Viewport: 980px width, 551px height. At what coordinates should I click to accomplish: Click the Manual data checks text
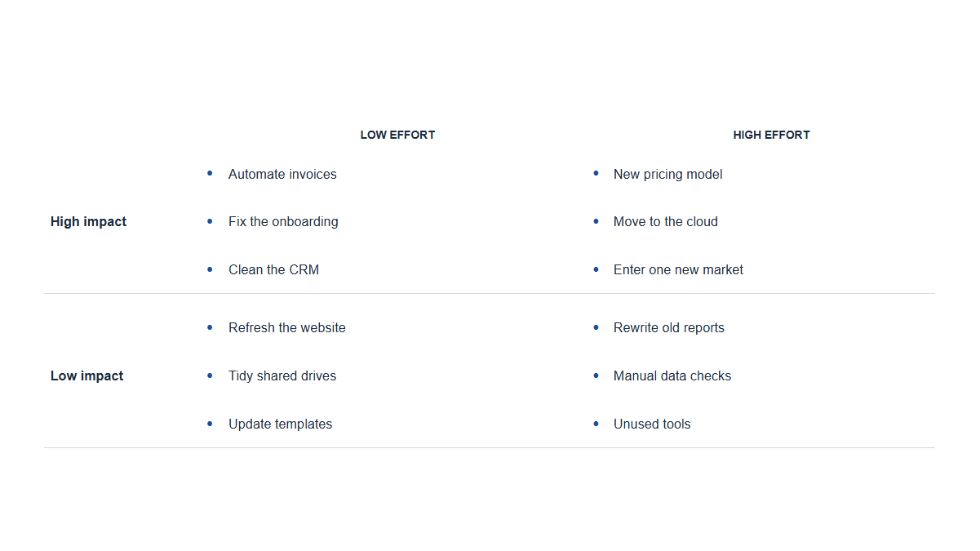672,375
